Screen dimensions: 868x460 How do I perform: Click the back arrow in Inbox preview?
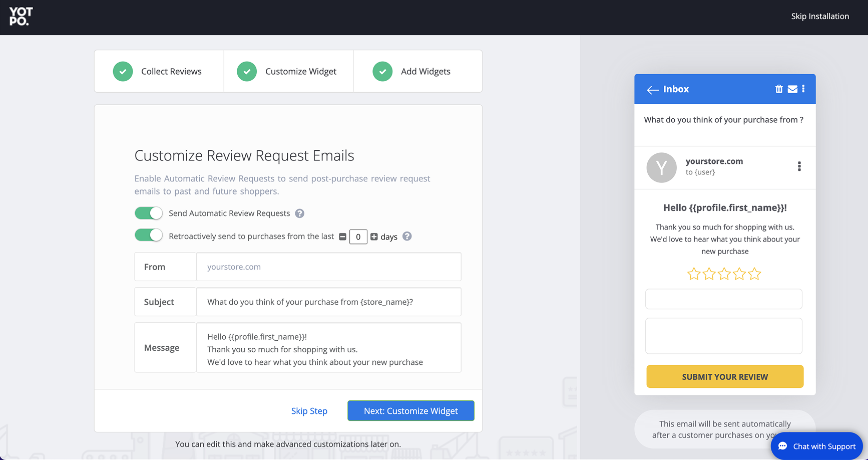pos(653,90)
